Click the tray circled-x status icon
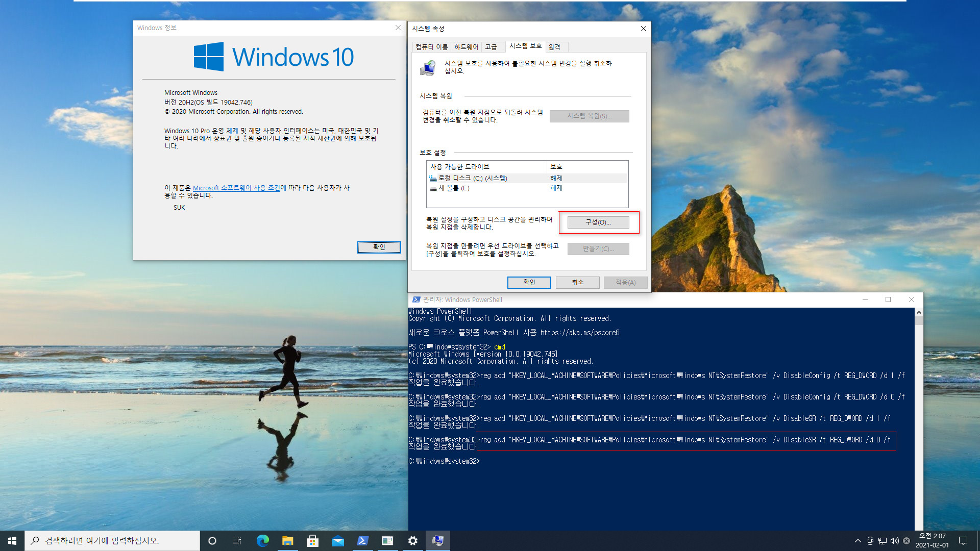This screenshot has width=980, height=551. [906, 541]
